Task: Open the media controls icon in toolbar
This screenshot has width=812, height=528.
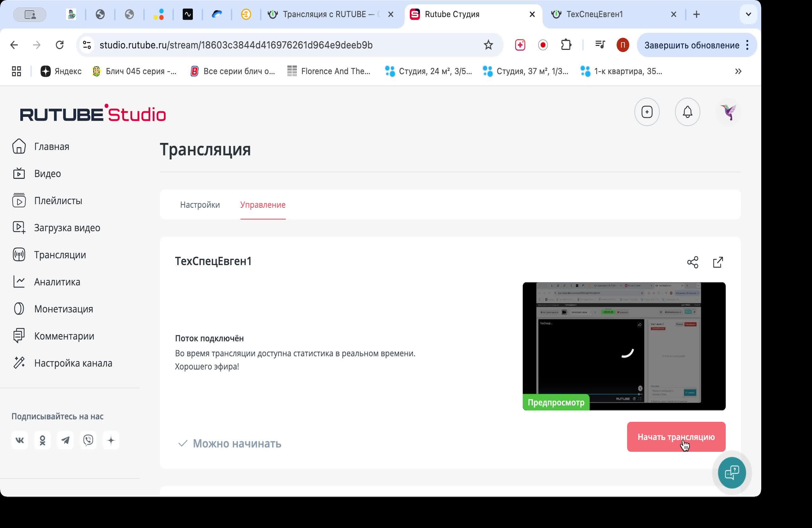Action: [x=600, y=45]
